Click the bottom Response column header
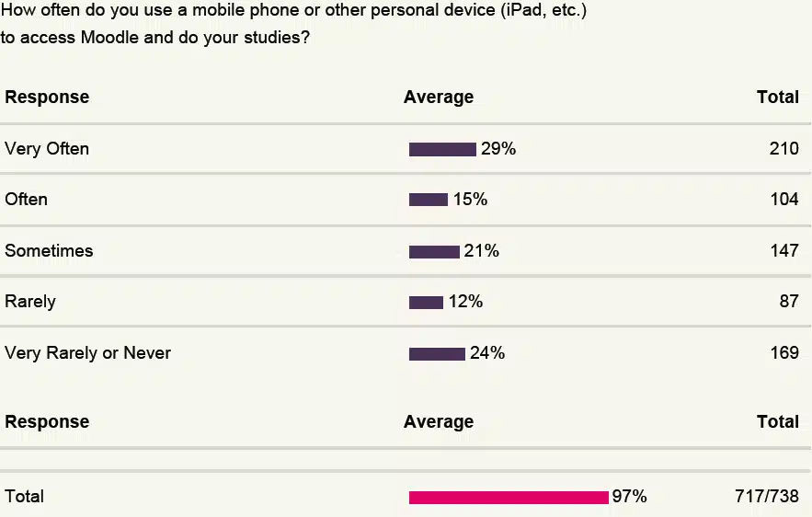The width and height of the screenshot is (812, 517). click(x=47, y=421)
